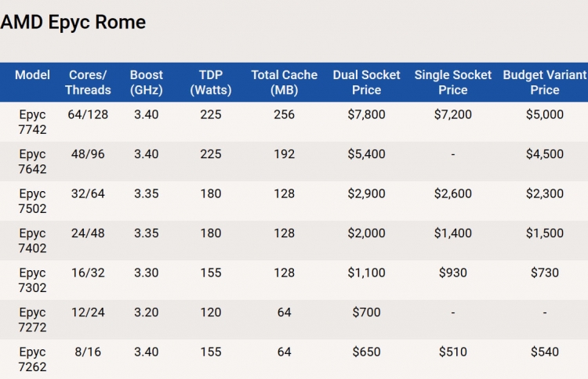Select the $5,000 budget variant price

[x=545, y=114]
